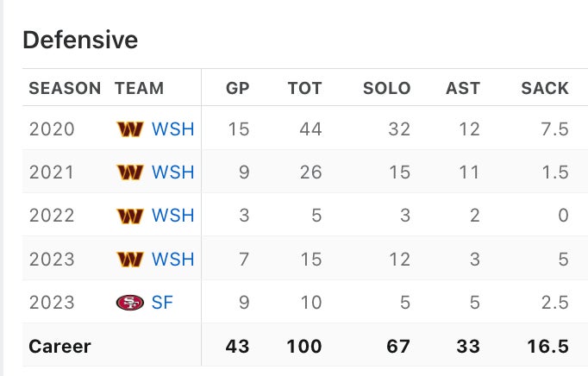Screen dimensions: 588x376
Task: Open the WSH team link for 2020
Action: (x=172, y=129)
